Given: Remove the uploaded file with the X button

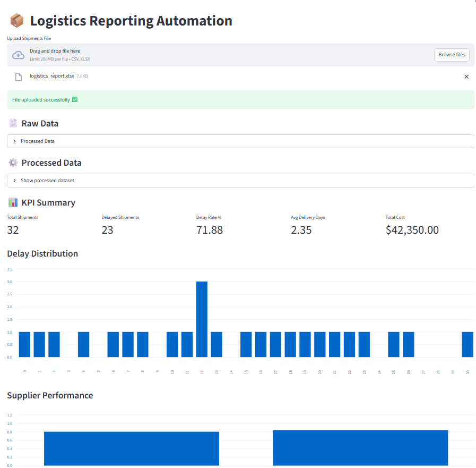Looking at the screenshot, I should pos(466,76).
